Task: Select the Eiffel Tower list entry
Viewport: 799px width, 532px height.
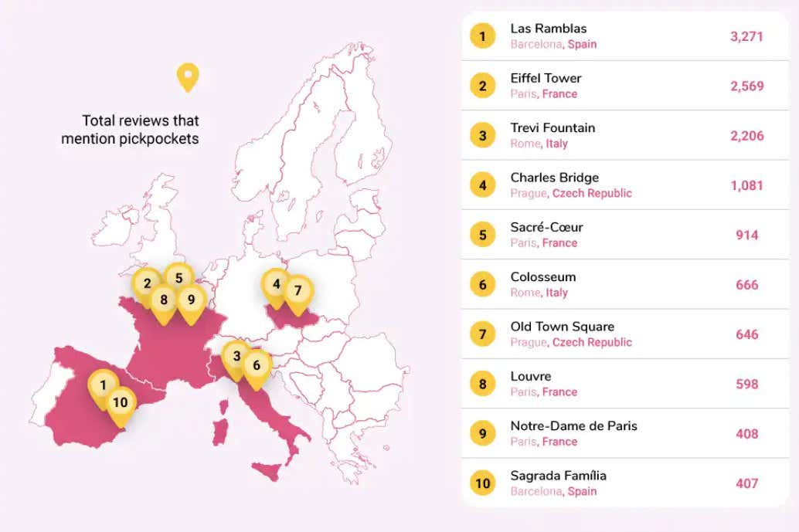Action: click(x=546, y=78)
